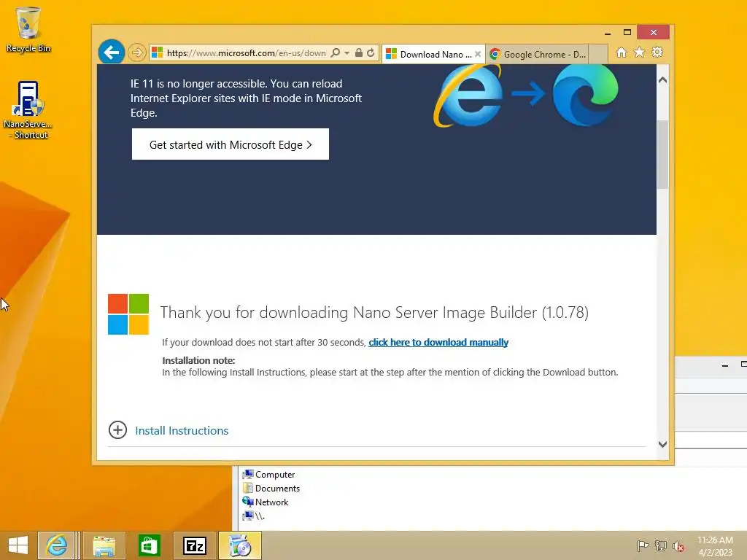The width and height of the screenshot is (747, 560).
Task: Click the 'click here to download manually' link
Action: 438,343
